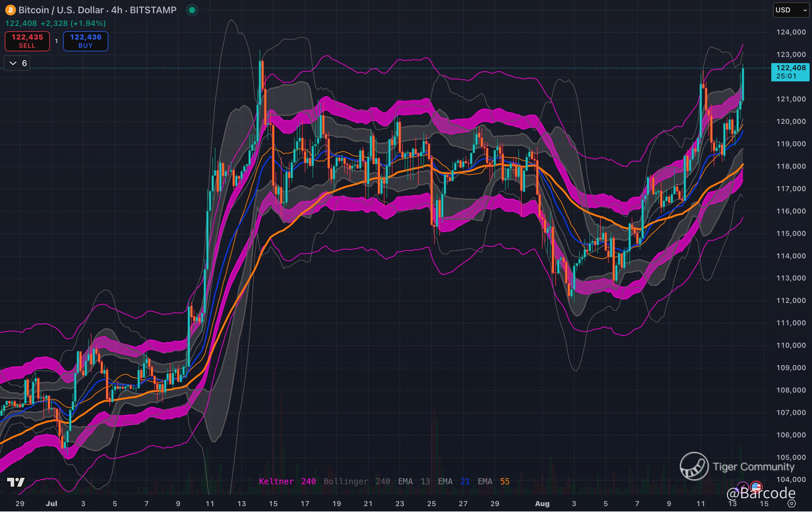Click the EMA 55 orange label
The height and width of the screenshot is (512, 812).
493,481
